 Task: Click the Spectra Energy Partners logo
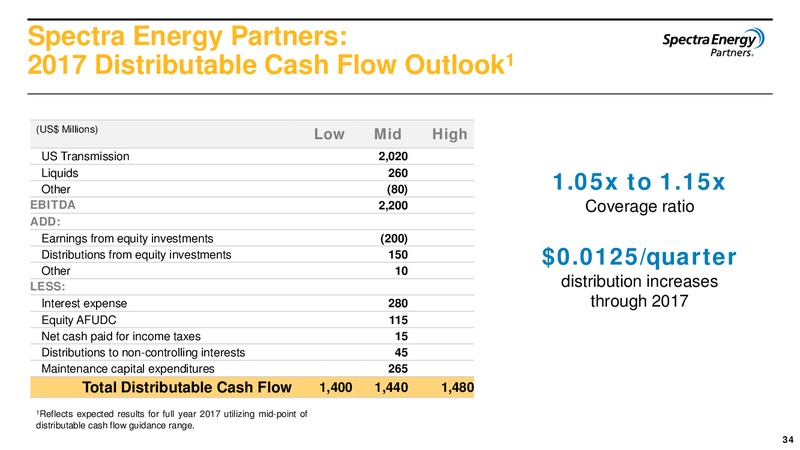click(x=713, y=42)
